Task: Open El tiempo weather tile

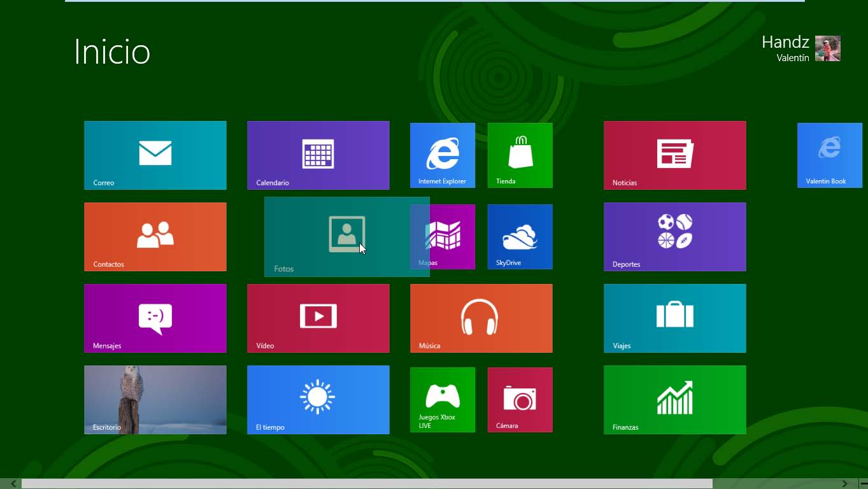Action: pos(318,399)
